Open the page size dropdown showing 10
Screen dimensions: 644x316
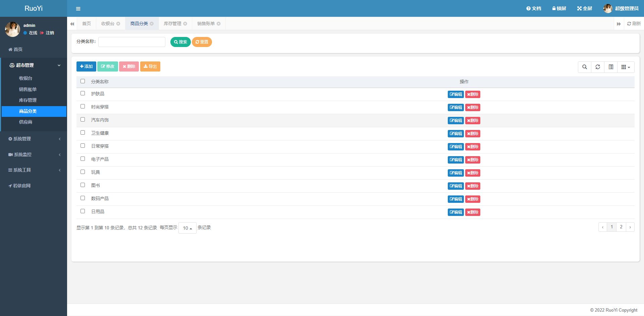point(187,228)
